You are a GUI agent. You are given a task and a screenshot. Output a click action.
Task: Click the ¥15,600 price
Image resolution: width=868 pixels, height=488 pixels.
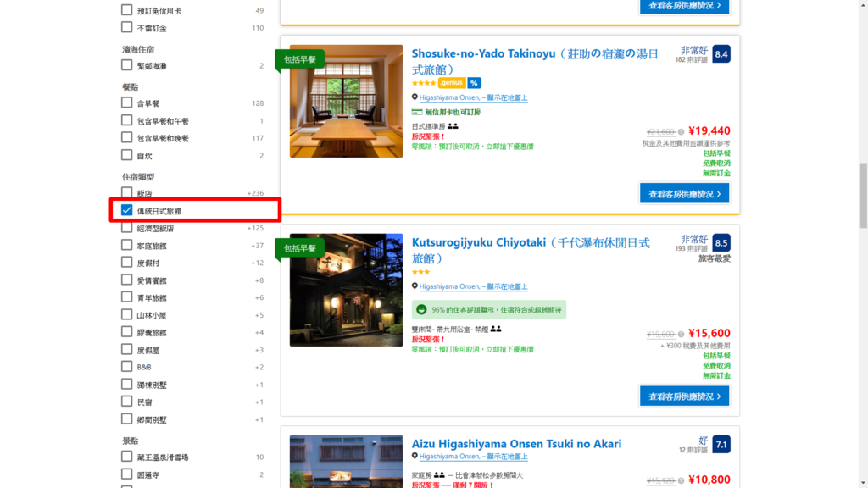click(709, 334)
